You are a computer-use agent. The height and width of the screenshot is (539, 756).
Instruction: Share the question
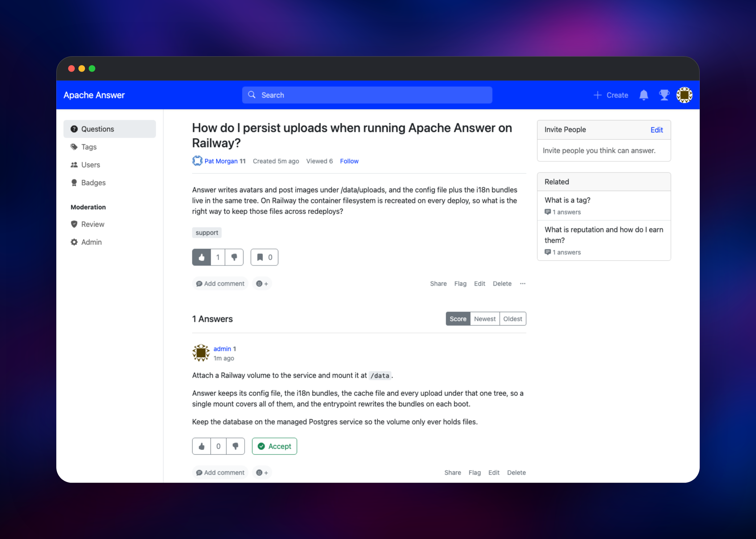tap(438, 284)
